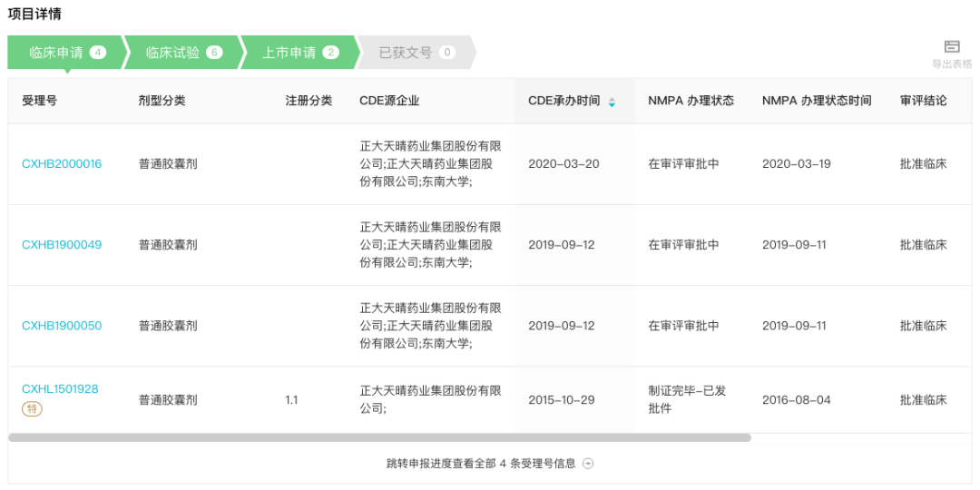Click the count badge 6 on 临床试验
This screenshot has height=490, width=980.
click(214, 53)
